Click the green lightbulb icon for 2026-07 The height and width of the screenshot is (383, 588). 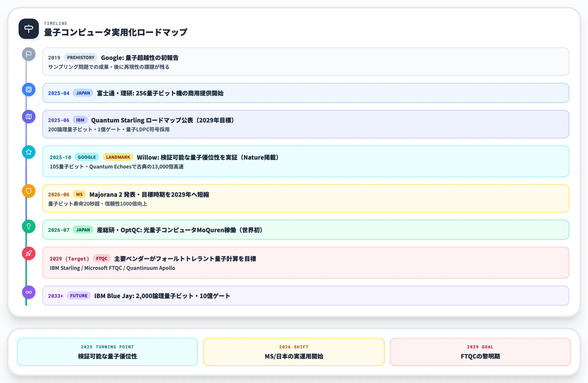click(29, 226)
